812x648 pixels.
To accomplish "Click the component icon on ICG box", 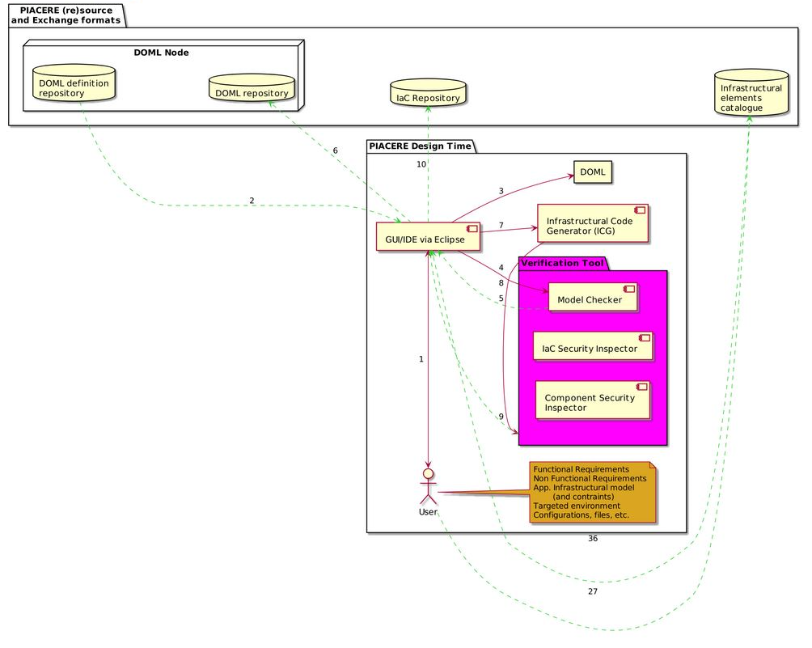I will point(640,210).
